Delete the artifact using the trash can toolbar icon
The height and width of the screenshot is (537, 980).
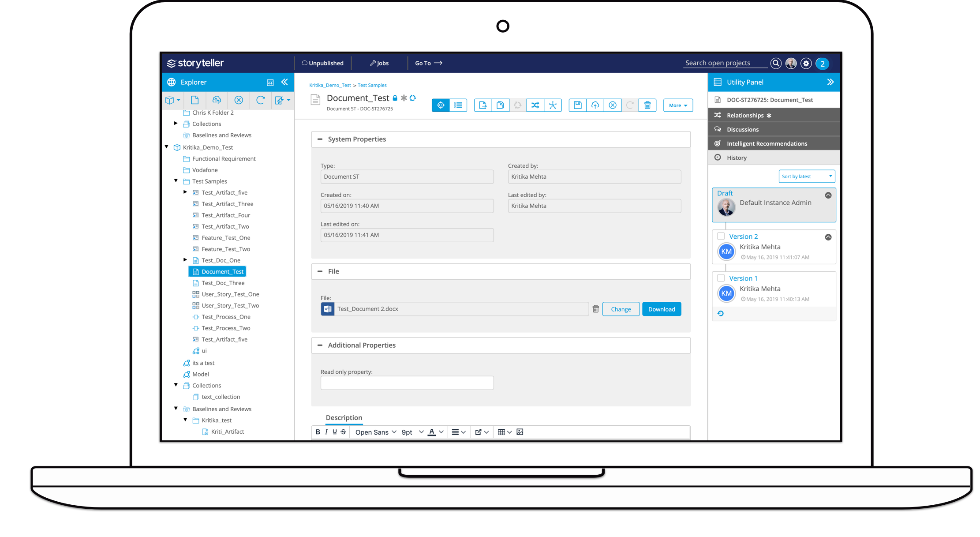pyautogui.click(x=647, y=105)
